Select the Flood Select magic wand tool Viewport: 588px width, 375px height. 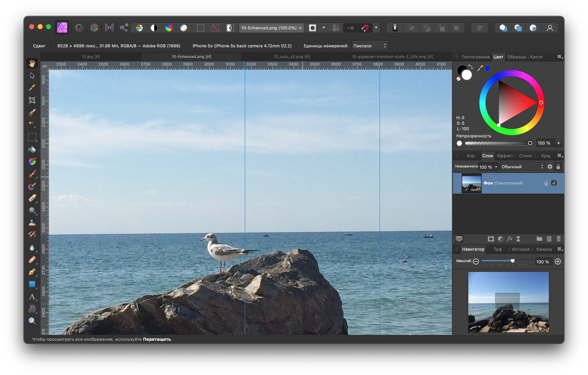[x=32, y=125]
